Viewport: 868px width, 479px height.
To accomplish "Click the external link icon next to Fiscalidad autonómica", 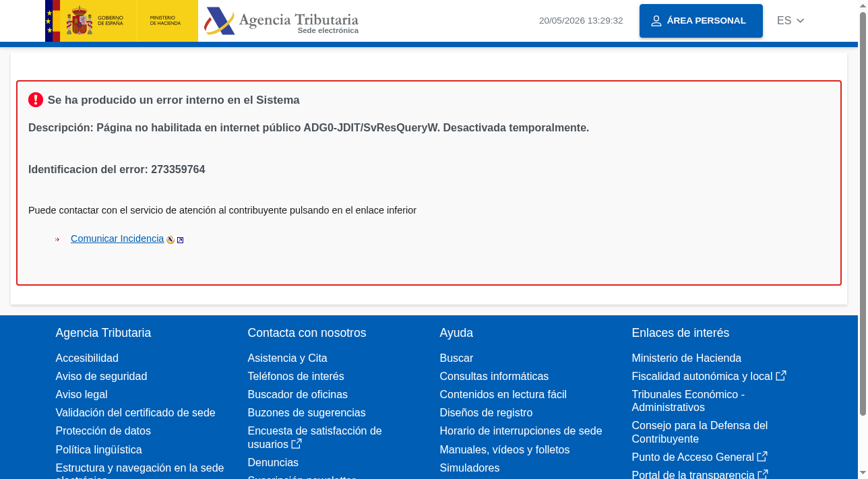I will (781, 376).
